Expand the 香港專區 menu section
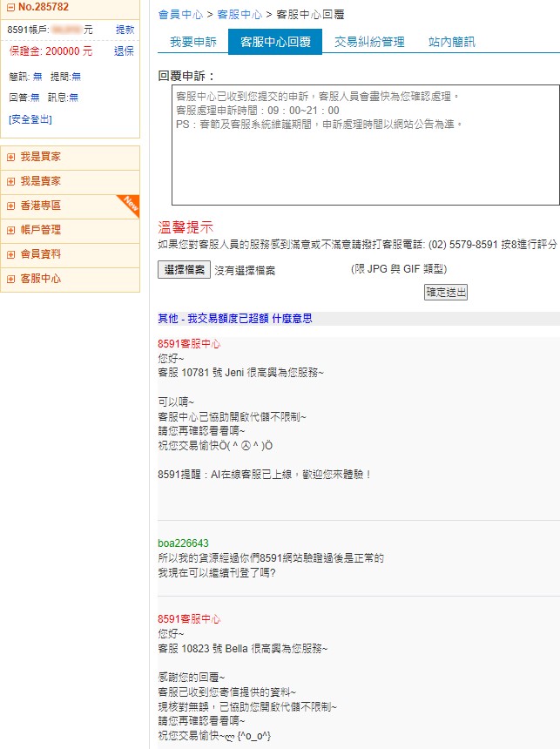The width and height of the screenshot is (560, 749). (x=11, y=206)
